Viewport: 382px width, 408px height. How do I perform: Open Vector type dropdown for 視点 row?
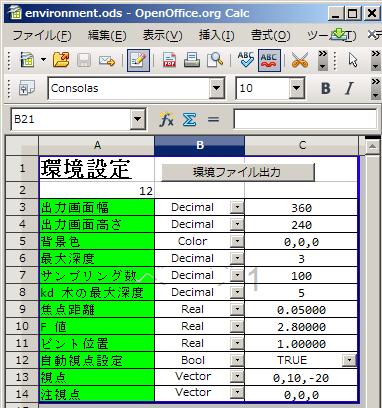click(237, 377)
